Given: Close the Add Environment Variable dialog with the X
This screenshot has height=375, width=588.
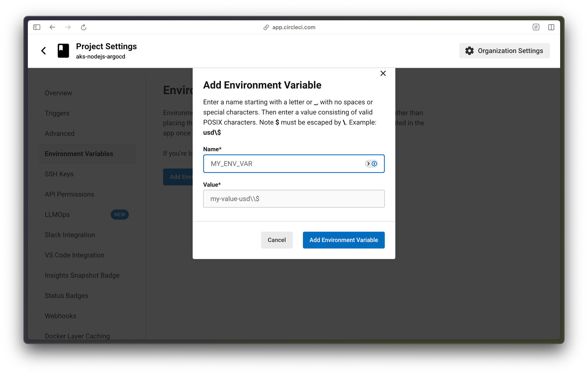Looking at the screenshot, I should coord(383,73).
